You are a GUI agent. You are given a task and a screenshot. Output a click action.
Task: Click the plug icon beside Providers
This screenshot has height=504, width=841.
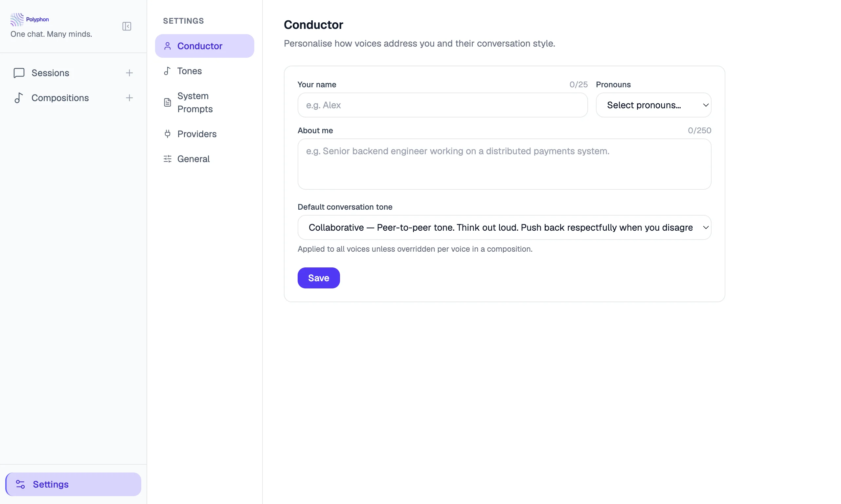click(167, 134)
